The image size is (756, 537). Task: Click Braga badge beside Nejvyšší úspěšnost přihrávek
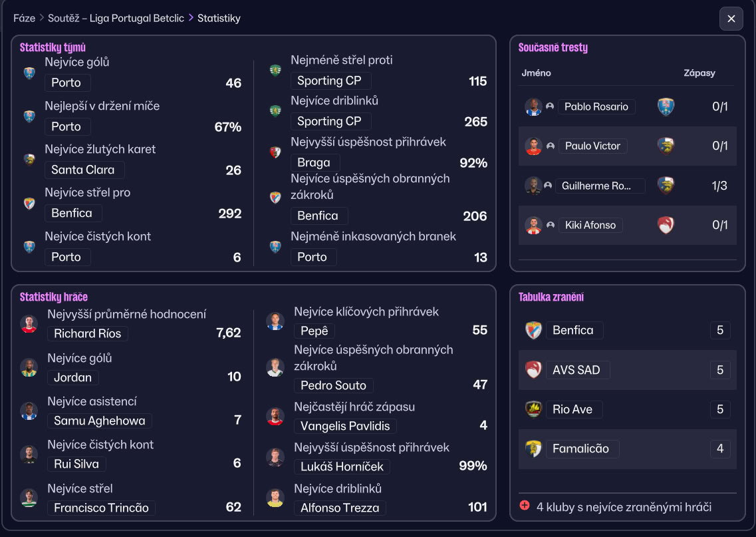click(x=275, y=152)
